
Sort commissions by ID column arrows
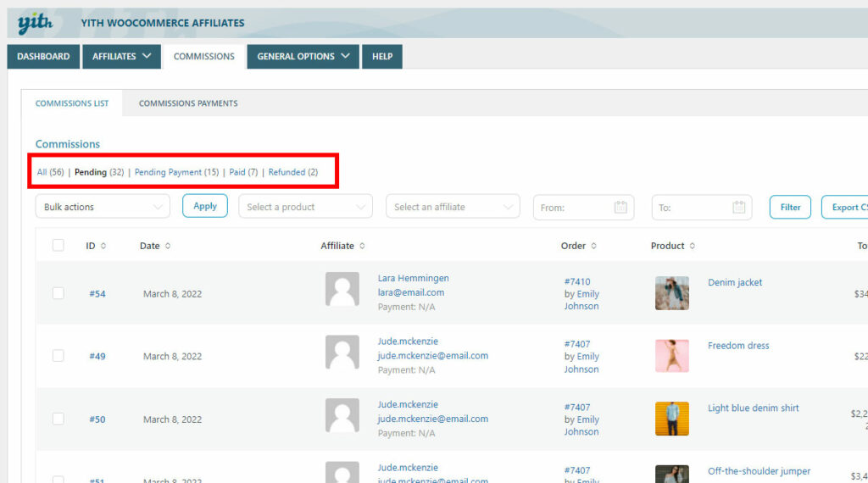click(103, 246)
